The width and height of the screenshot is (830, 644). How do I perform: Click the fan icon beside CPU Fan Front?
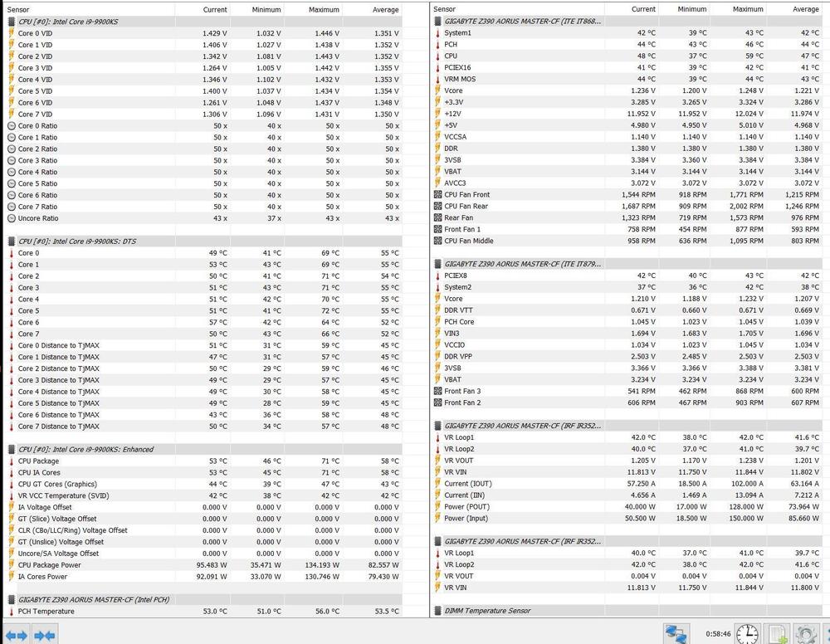point(437,195)
